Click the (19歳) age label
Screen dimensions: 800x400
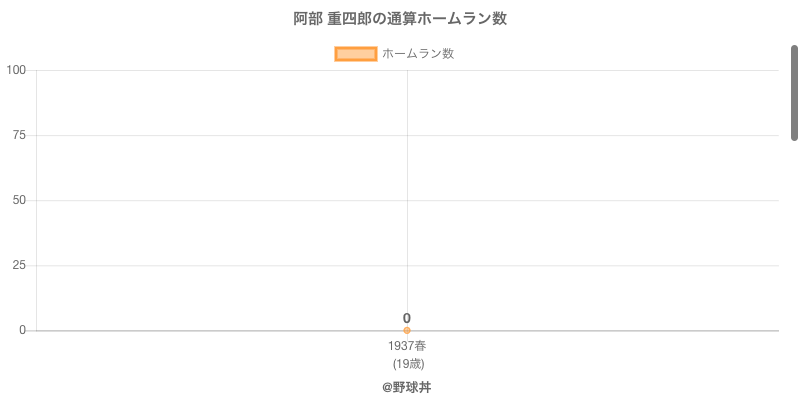(x=408, y=363)
